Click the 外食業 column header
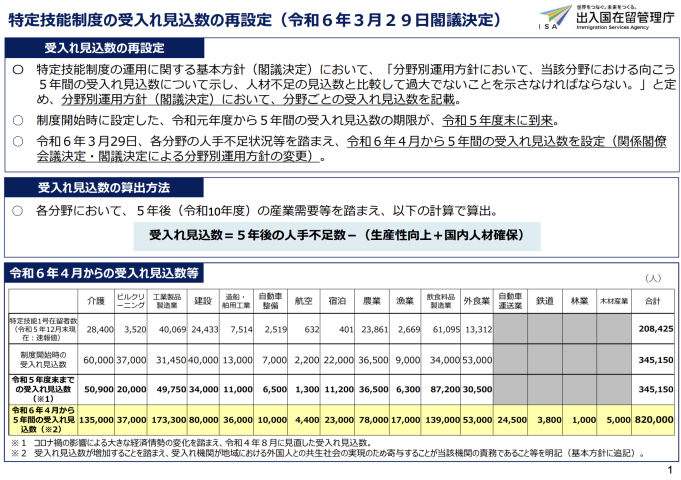The height and width of the screenshot is (480, 681). (478, 300)
